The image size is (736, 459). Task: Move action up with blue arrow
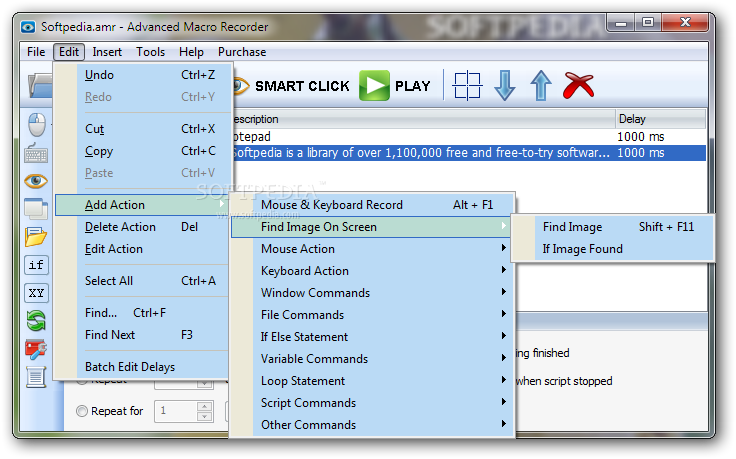541,85
